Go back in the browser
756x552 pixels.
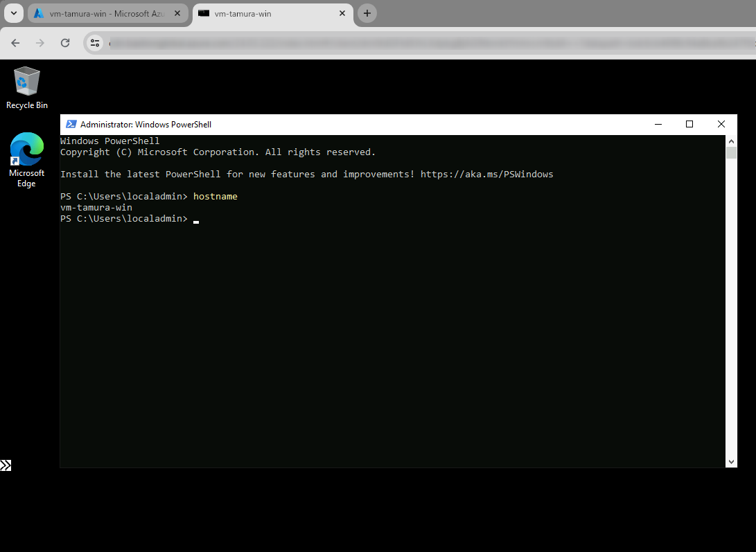pos(15,43)
